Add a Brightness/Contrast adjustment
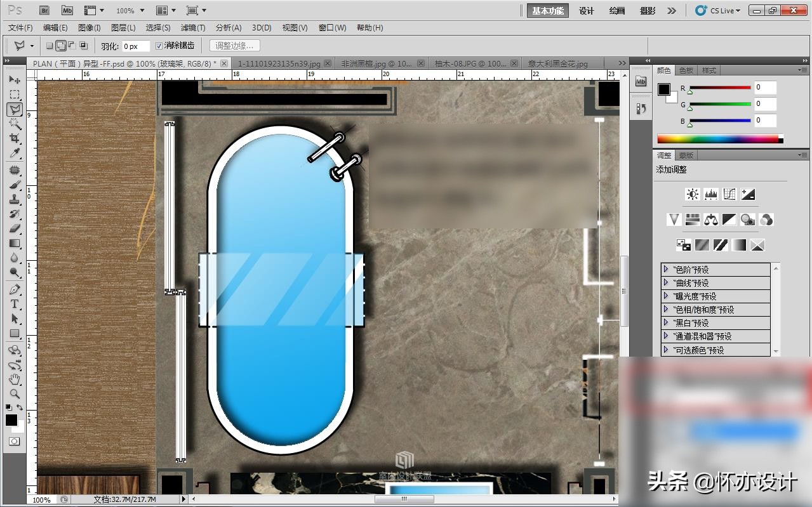Image resolution: width=812 pixels, height=507 pixels. coord(692,194)
